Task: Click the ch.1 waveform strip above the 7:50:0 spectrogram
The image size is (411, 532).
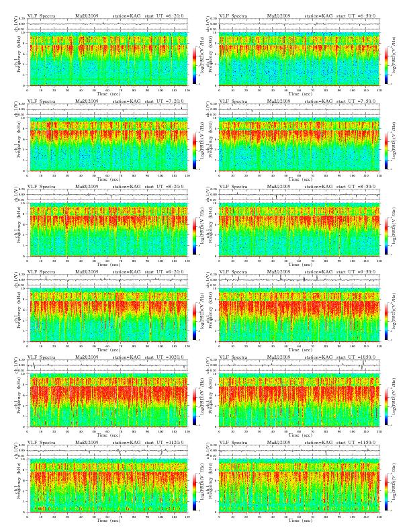Action: coord(299,109)
